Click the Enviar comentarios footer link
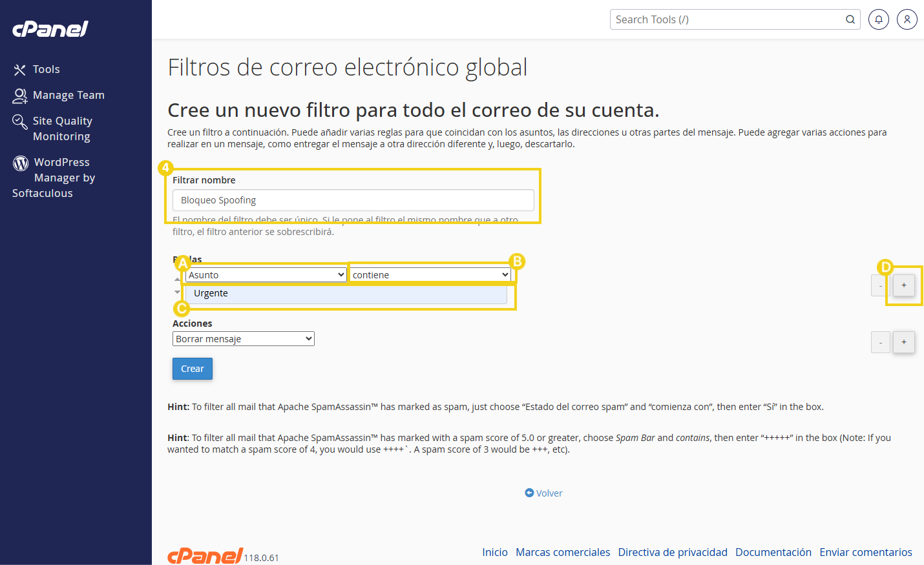This screenshot has height=565, width=924. click(866, 552)
